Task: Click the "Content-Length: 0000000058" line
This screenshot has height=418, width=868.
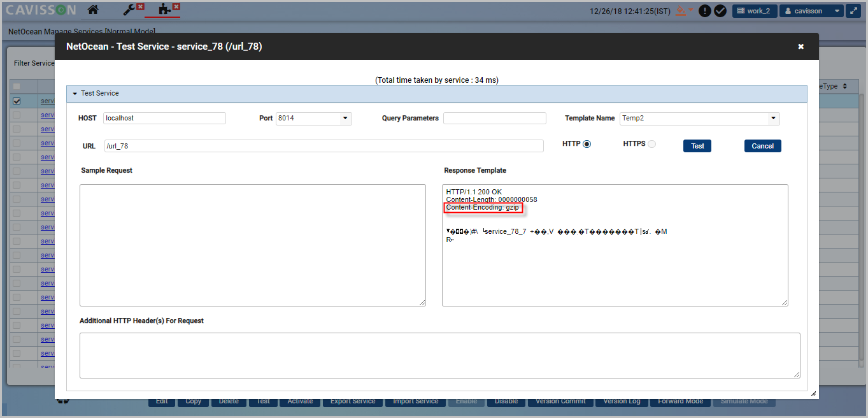Action: point(492,199)
